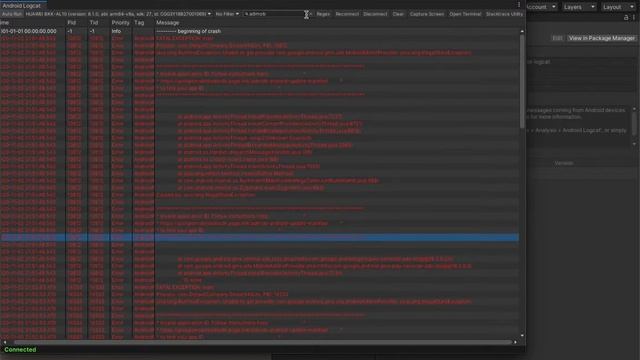This screenshot has width=640, height=360.
Task: Sort by the Priority column header
Action: (121, 23)
